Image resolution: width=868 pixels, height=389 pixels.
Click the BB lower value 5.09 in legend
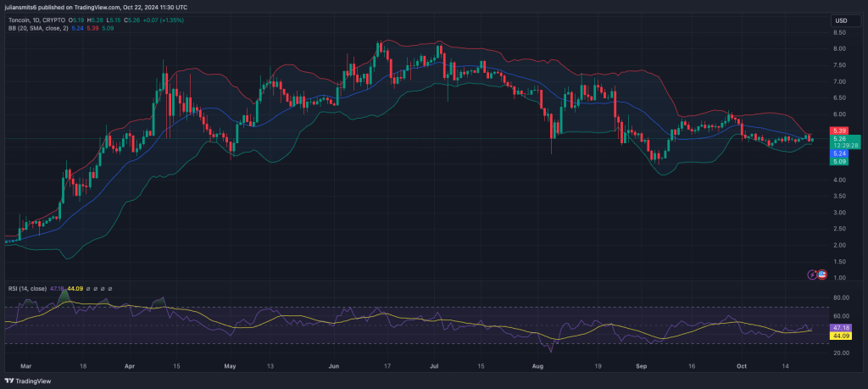tap(108, 28)
